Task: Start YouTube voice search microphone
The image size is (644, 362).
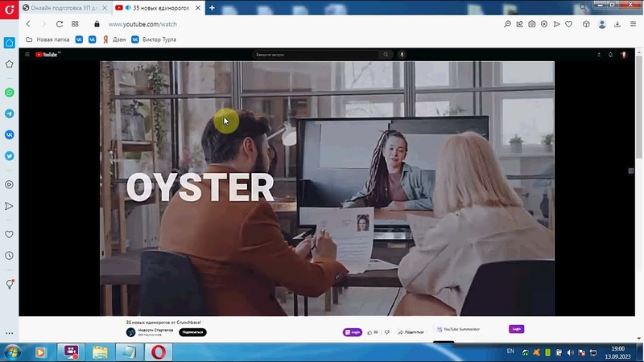Action: pos(402,54)
